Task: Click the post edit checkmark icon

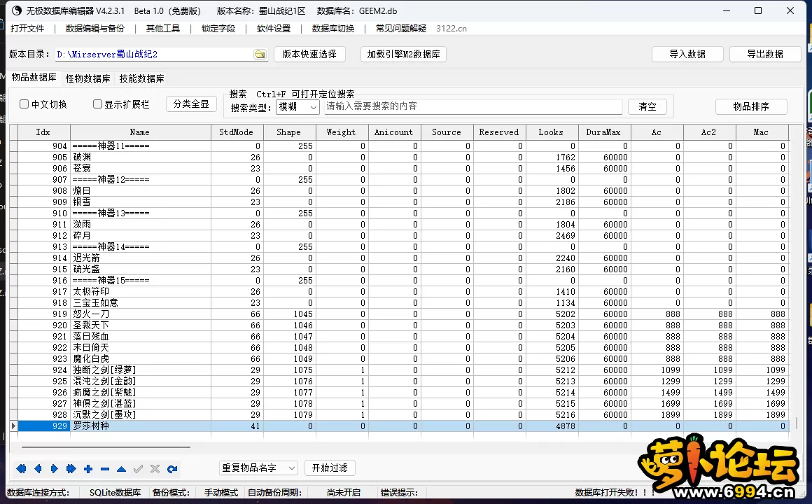Action: [139, 469]
